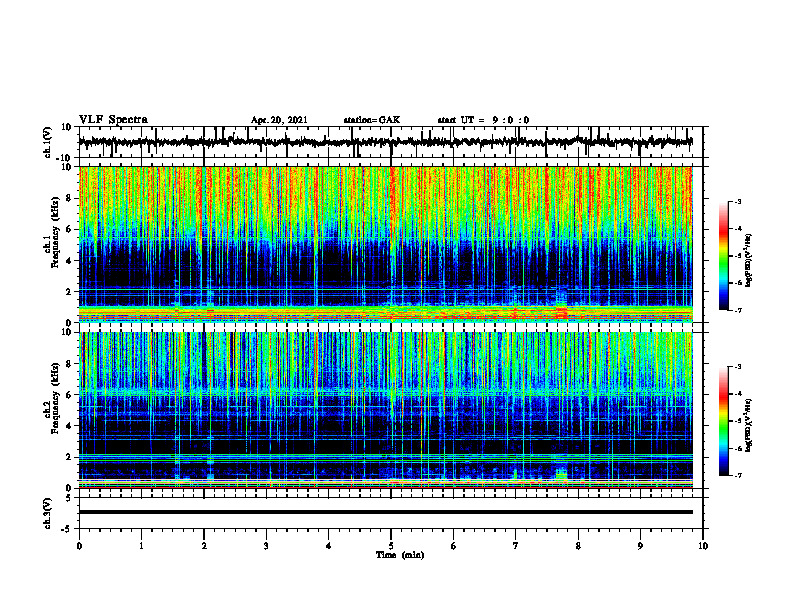Click time axis tick label "1"
Screen dimensions: 792x612
coord(141,546)
